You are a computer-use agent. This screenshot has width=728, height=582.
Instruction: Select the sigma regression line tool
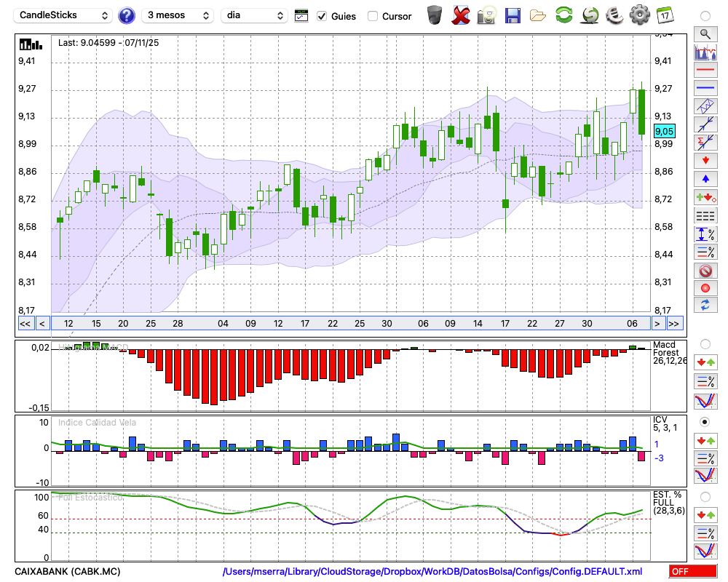705,142
